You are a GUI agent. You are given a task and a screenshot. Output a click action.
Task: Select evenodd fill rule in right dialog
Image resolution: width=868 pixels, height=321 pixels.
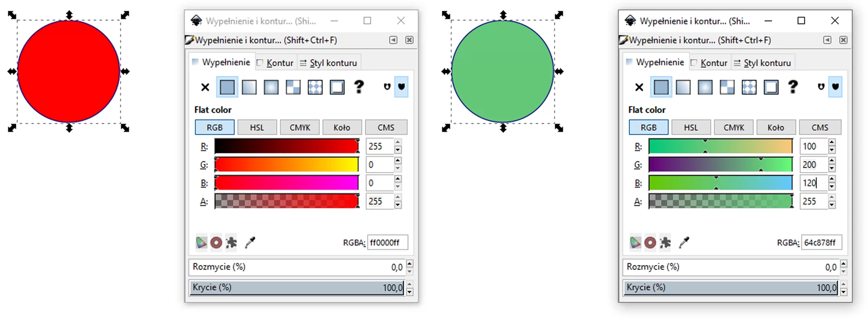click(x=821, y=87)
